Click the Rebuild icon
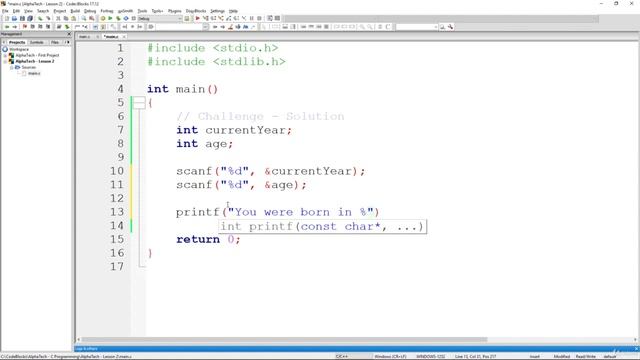Viewport: 640px width, 360px height. coord(126,18)
